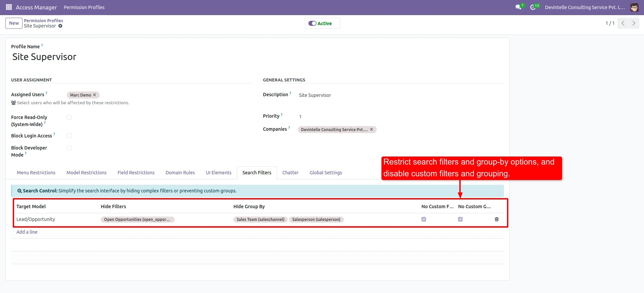Open the activities clock icon with 13 badge
The height and width of the screenshot is (293, 644).
pyautogui.click(x=534, y=7)
